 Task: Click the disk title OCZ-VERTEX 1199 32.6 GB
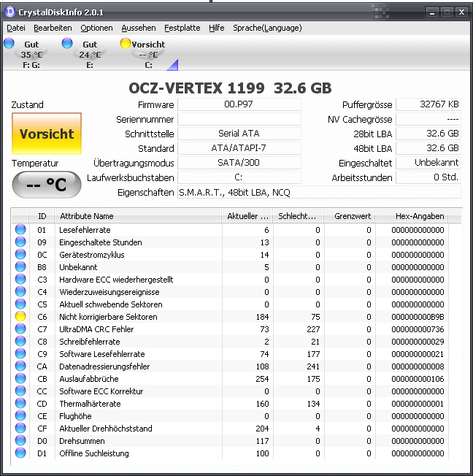[x=230, y=88]
